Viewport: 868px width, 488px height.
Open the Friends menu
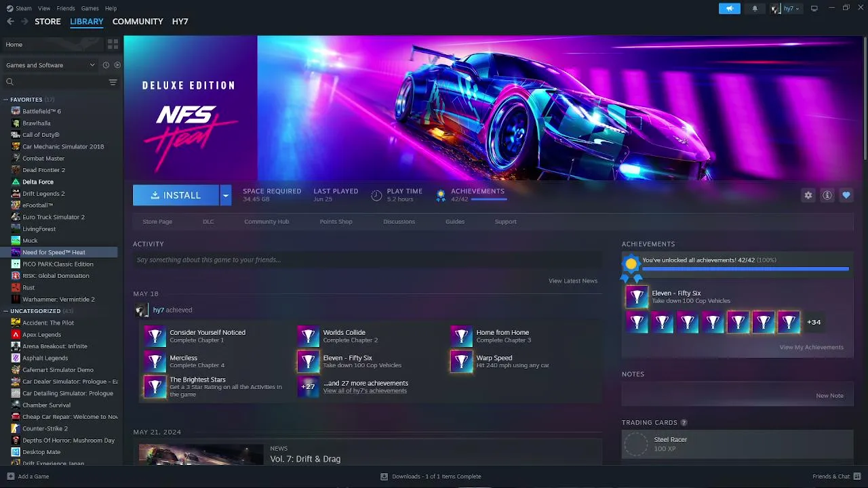[x=66, y=8]
